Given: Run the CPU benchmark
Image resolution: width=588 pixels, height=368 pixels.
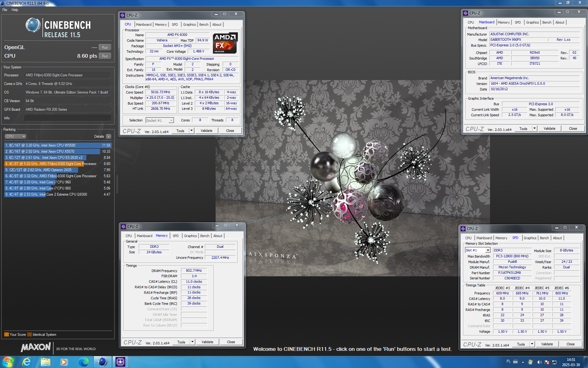Looking at the screenshot, I should pyautogui.click(x=105, y=56).
